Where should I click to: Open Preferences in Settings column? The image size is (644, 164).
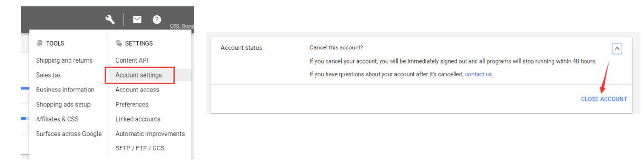[x=132, y=104]
